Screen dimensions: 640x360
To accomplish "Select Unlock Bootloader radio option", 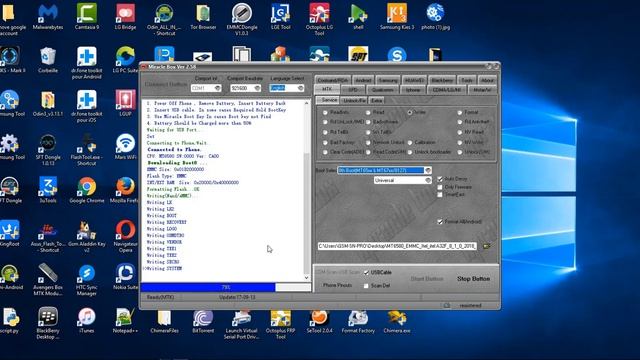I will pos(410,152).
